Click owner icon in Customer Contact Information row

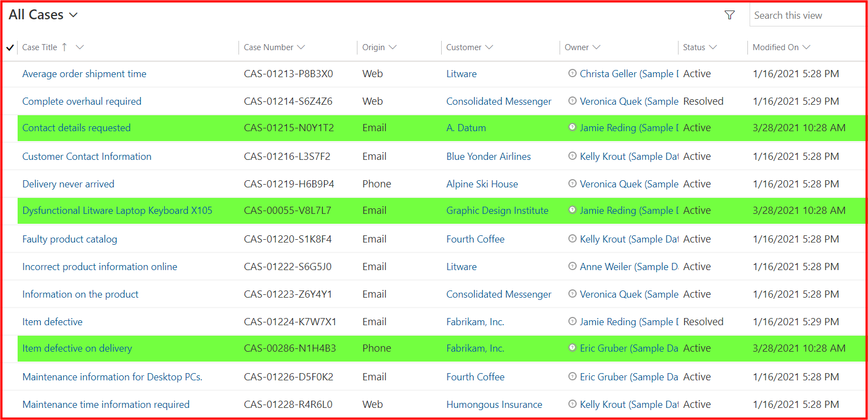[572, 155]
